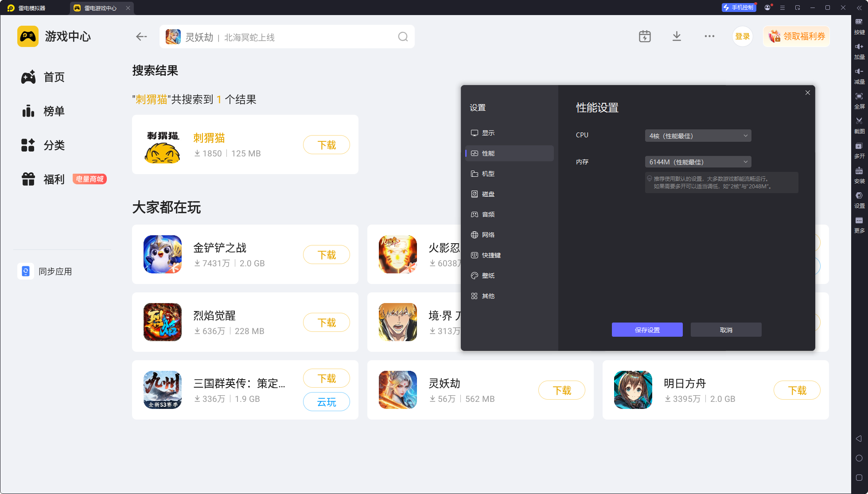The height and width of the screenshot is (494, 868).
Task: Expand the 内存 memory dropdown
Action: (x=698, y=162)
